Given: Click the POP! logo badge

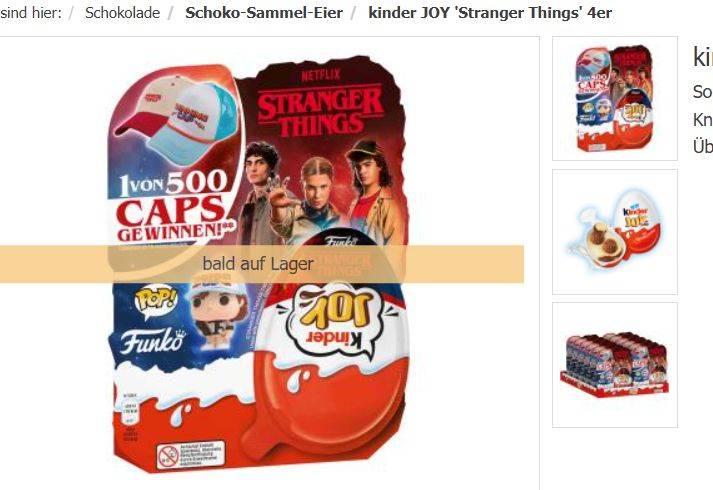Looking at the screenshot, I should (156, 300).
